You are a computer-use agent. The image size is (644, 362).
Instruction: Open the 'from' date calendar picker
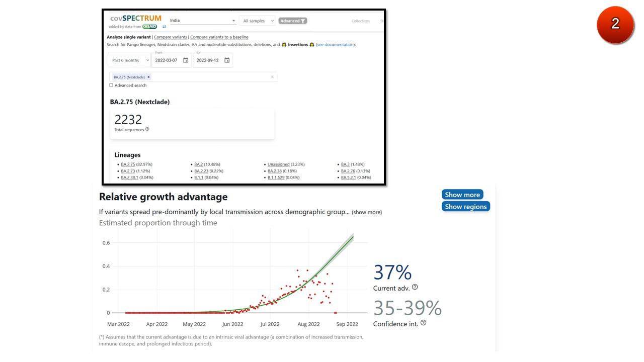tap(186, 60)
